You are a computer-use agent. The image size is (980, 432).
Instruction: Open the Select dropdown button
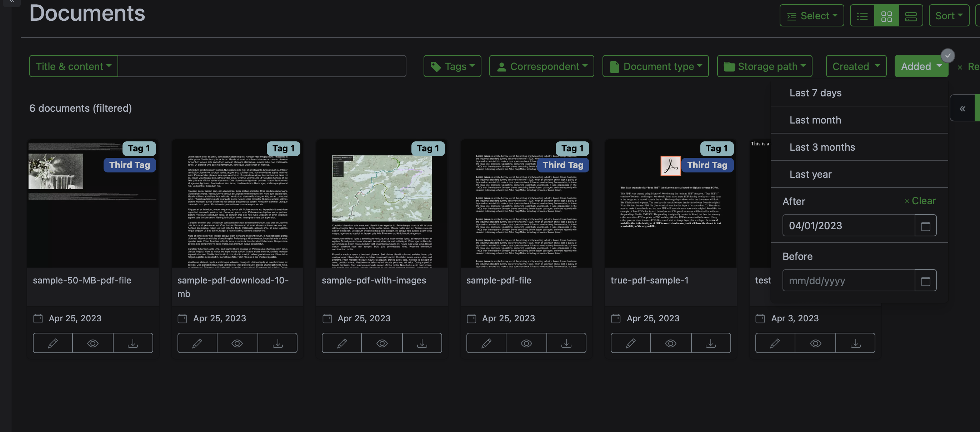point(811,16)
